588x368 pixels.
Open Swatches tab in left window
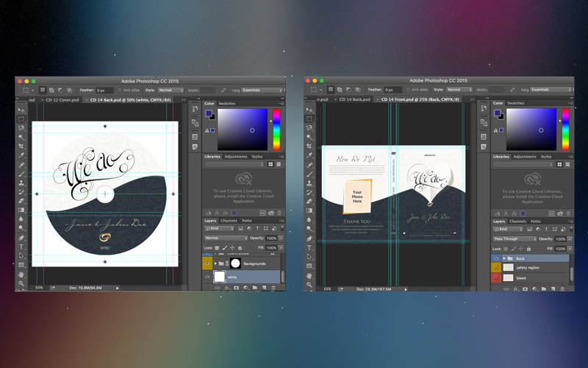coord(227,103)
